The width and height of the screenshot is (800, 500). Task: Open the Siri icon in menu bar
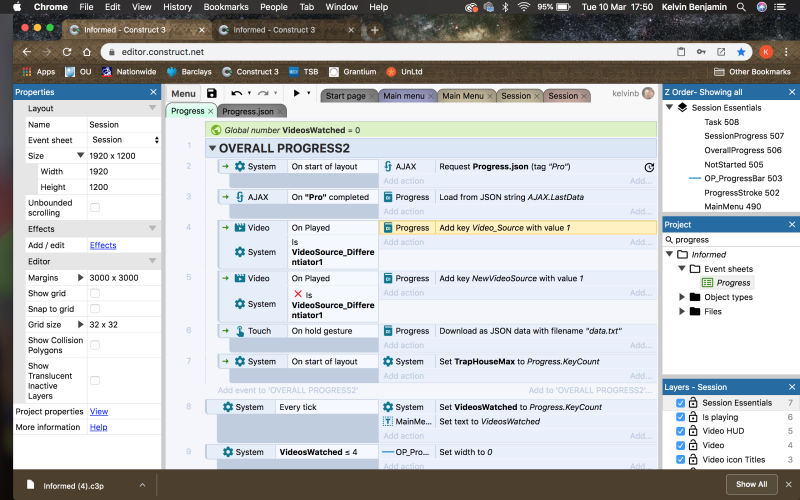coord(762,7)
